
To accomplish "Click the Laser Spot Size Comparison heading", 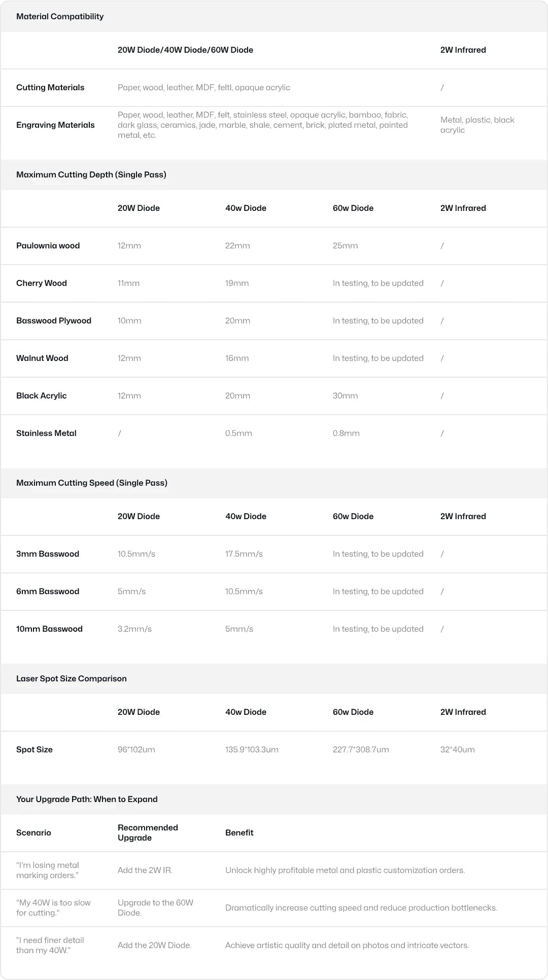I will [x=72, y=678].
